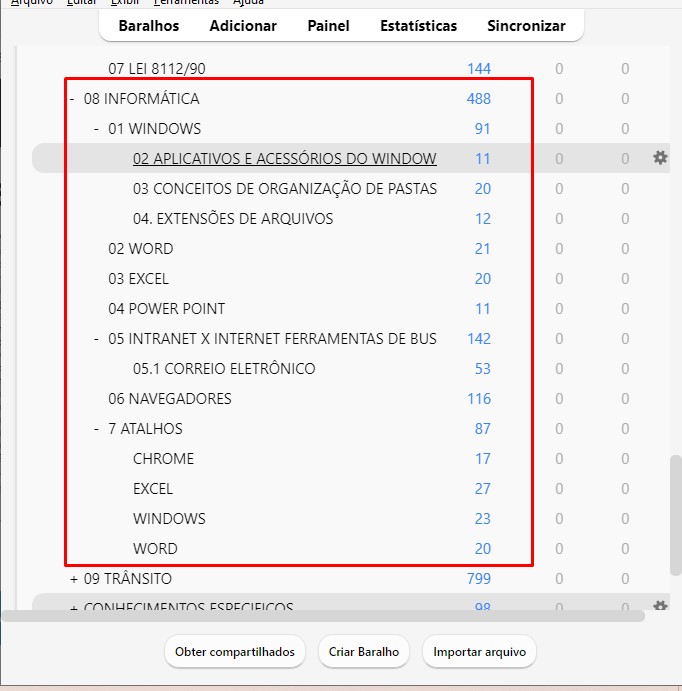Click new count 142 for INTRANET X INTERNET
The height and width of the screenshot is (691, 682).
479,338
